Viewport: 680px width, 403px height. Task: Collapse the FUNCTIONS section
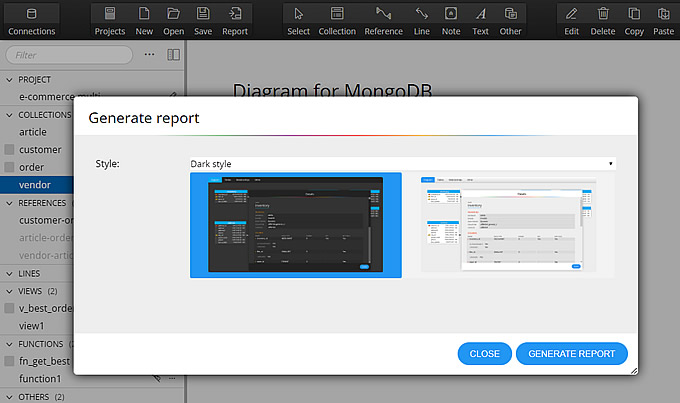tap(9, 344)
